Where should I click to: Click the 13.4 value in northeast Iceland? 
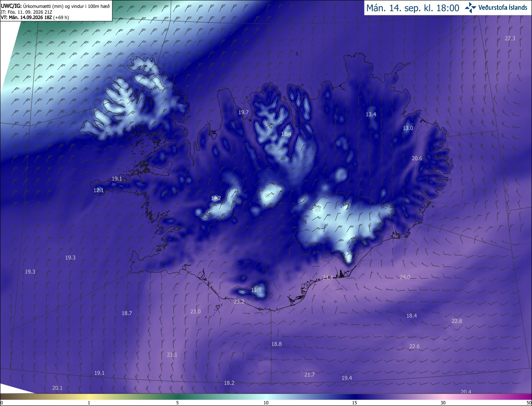point(371,114)
